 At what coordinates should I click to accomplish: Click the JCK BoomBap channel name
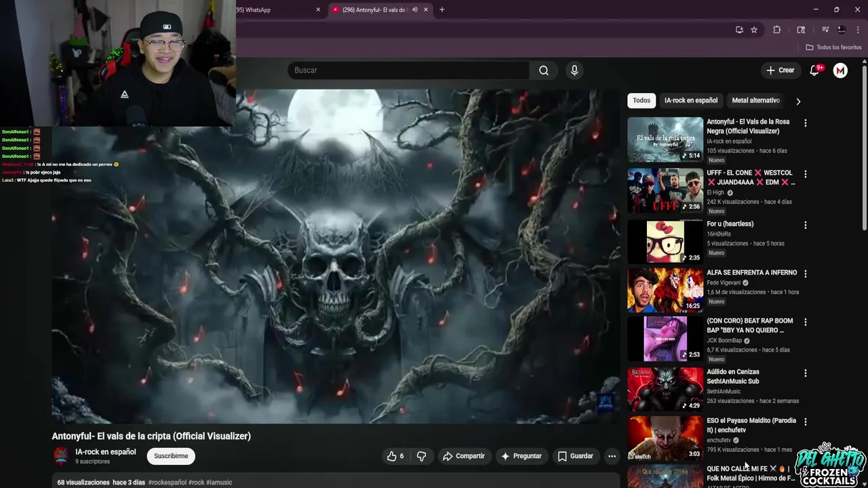[x=724, y=341]
